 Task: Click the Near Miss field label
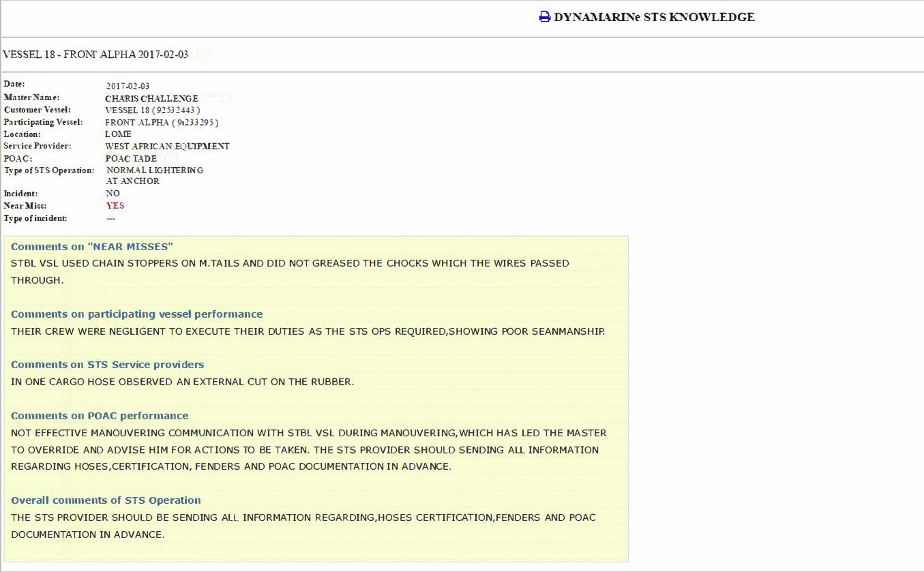(25, 206)
